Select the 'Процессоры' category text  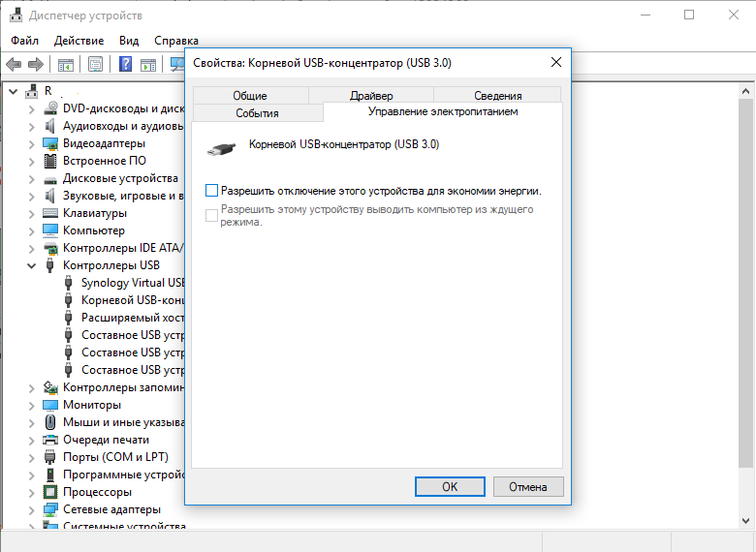97,492
